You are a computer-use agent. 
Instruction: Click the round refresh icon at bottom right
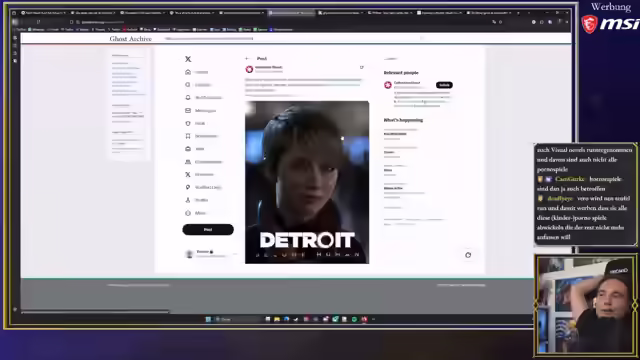(x=468, y=255)
